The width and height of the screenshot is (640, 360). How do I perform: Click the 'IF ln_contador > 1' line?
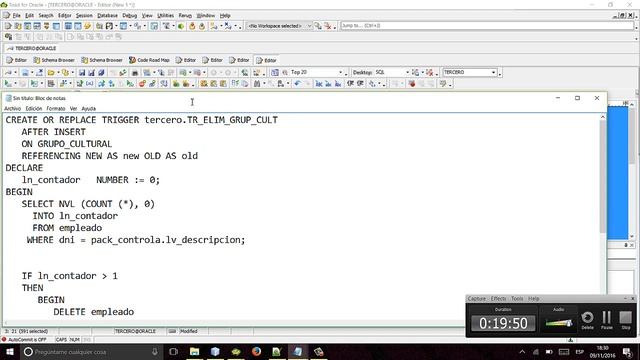(x=69, y=276)
